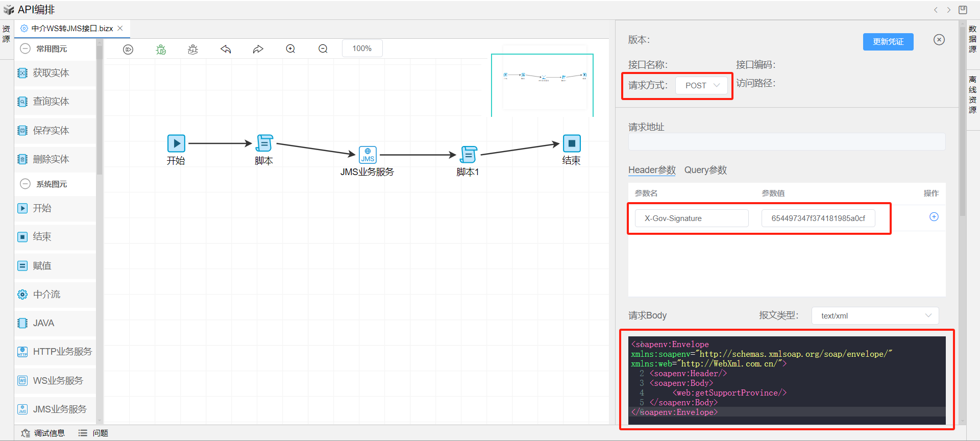Click the undo arrow icon
980x441 pixels.
[x=226, y=49]
